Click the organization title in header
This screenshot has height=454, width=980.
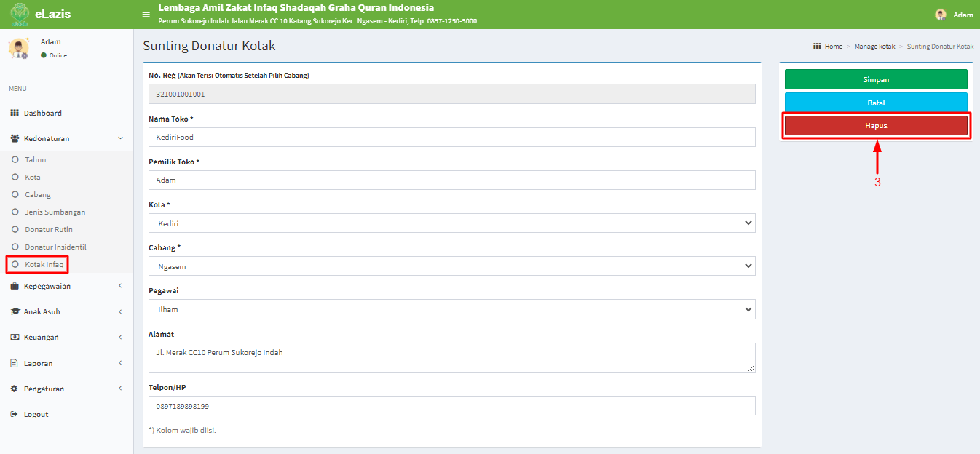point(296,8)
